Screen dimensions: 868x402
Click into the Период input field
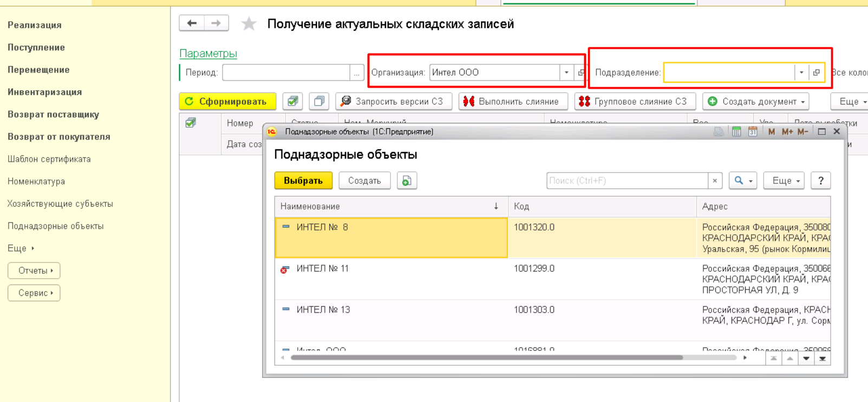coord(286,73)
